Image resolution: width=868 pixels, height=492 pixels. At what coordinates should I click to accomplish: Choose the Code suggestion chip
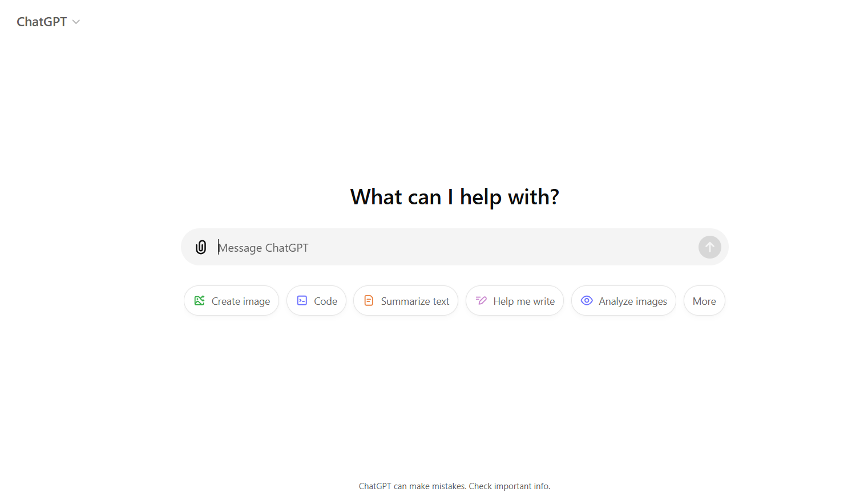(x=316, y=301)
